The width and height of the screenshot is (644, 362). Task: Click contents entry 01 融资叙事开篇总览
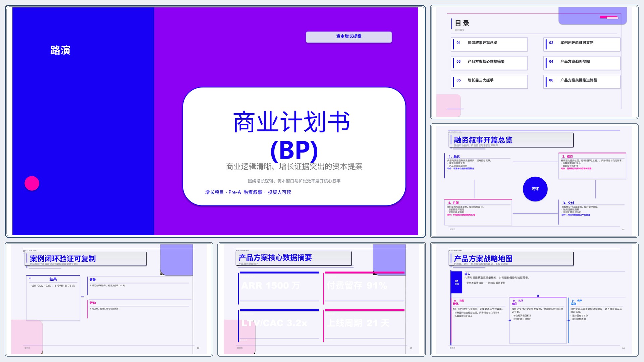490,44
